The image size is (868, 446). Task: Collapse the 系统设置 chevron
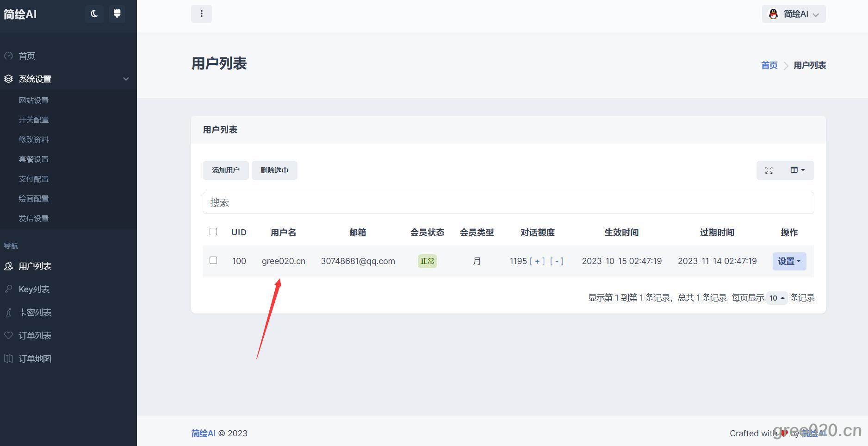pyautogui.click(x=126, y=79)
